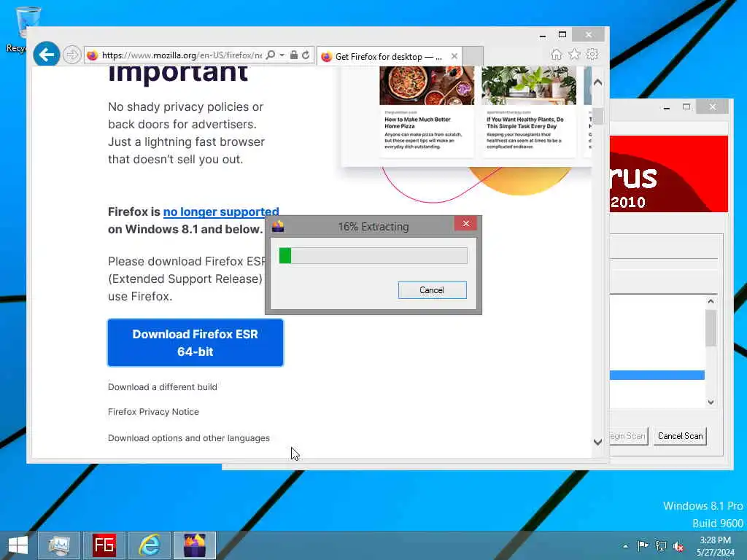Click the healthy plants article thumbnail

(529, 86)
